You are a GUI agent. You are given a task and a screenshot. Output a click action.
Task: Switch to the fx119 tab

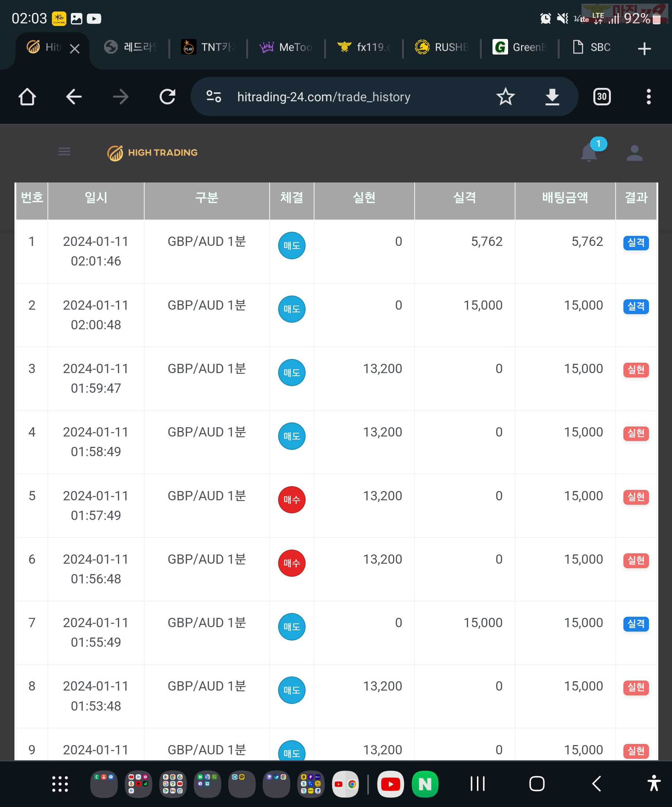pyautogui.click(x=363, y=47)
